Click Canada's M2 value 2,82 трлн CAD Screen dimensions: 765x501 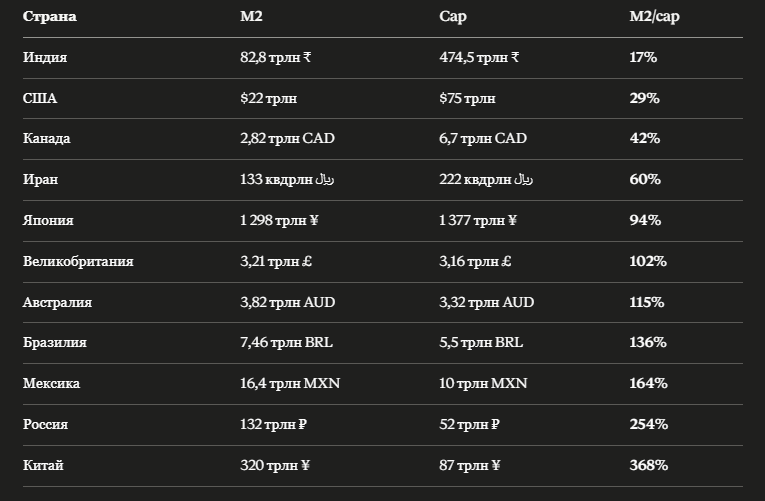[x=287, y=138]
